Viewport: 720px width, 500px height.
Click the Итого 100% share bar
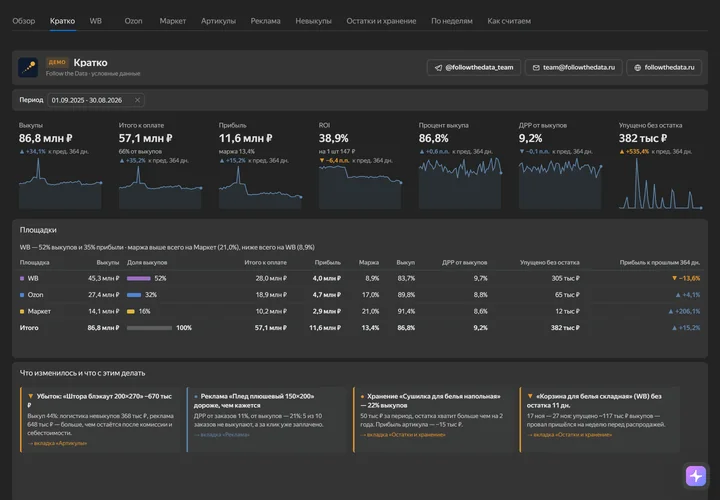(149, 328)
